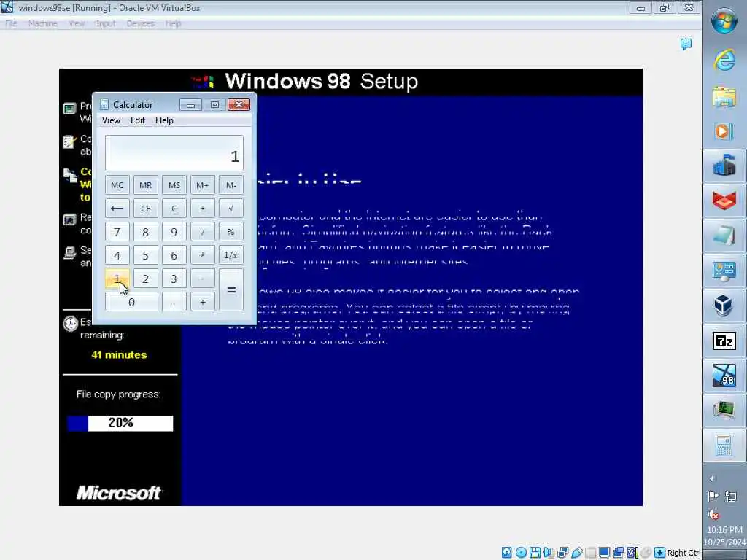Click the plus-minus sign button
This screenshot has height=560, width=747.
[203, 209]
